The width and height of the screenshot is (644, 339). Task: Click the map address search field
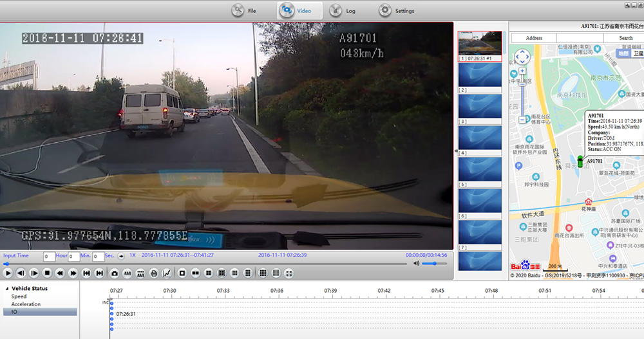580,38
